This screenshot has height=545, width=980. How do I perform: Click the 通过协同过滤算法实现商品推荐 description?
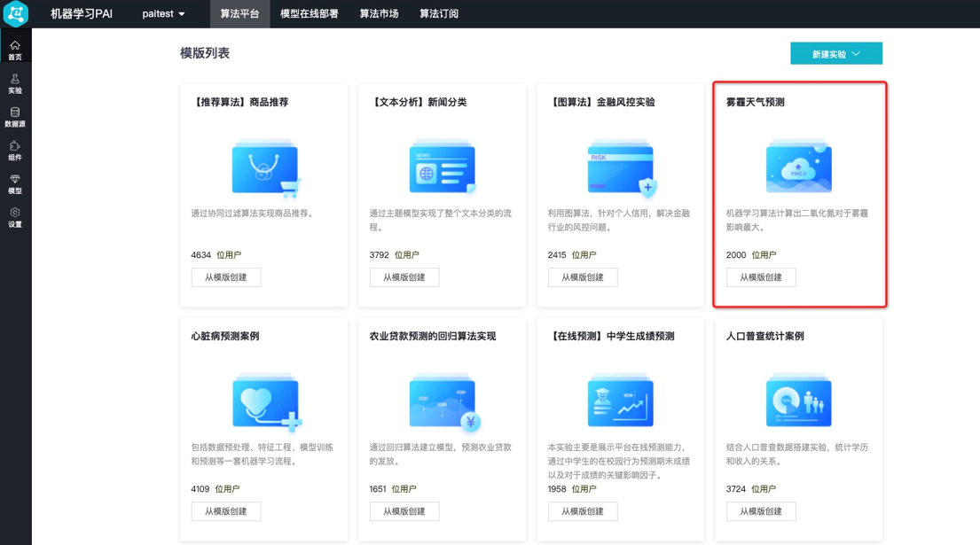click(x=252, y=213)
